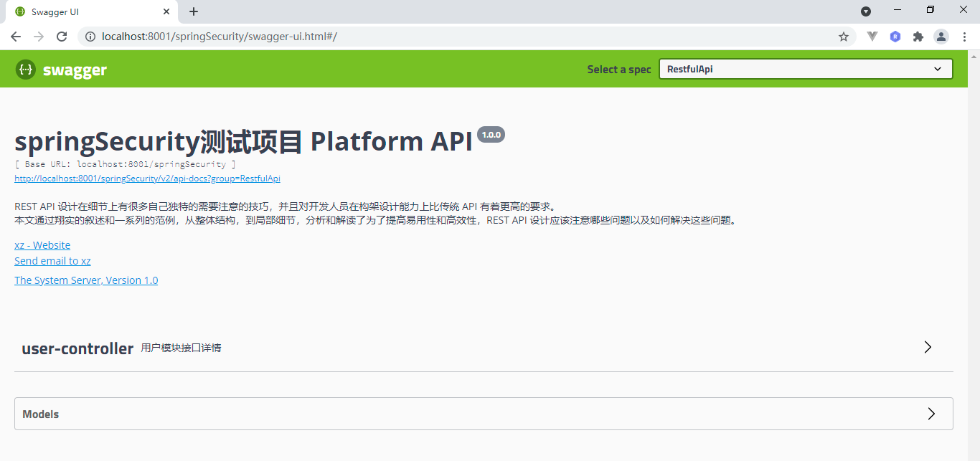Click the blue hexagon R extension icon
This screenshot has width=980, height=461.
[x=895, y=37]
